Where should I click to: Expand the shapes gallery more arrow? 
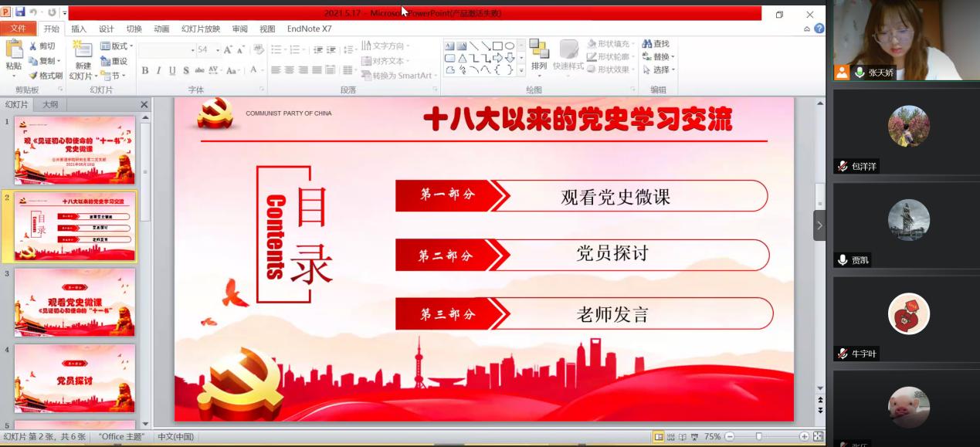click(521, 69)
